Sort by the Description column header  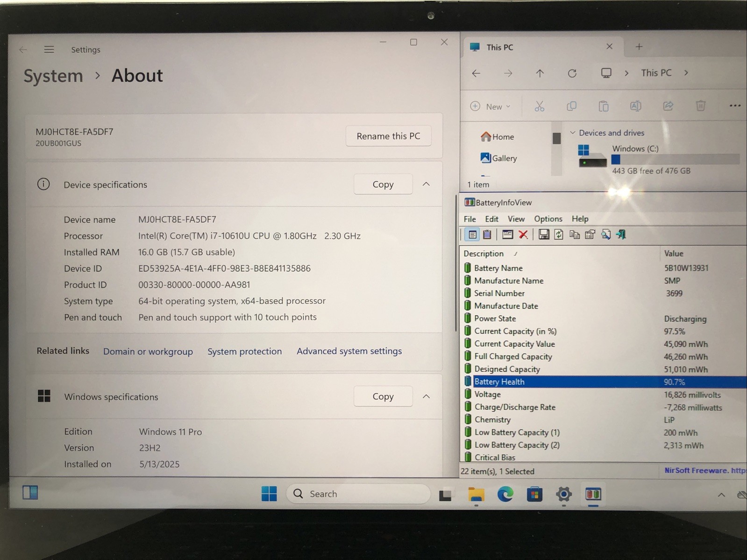click(x=560, y=254)
